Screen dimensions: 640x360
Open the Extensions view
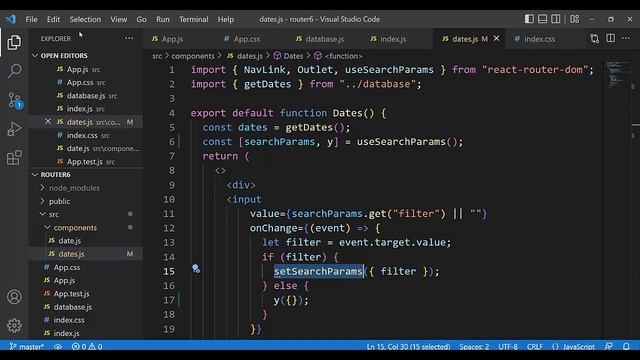coord(14,158)
